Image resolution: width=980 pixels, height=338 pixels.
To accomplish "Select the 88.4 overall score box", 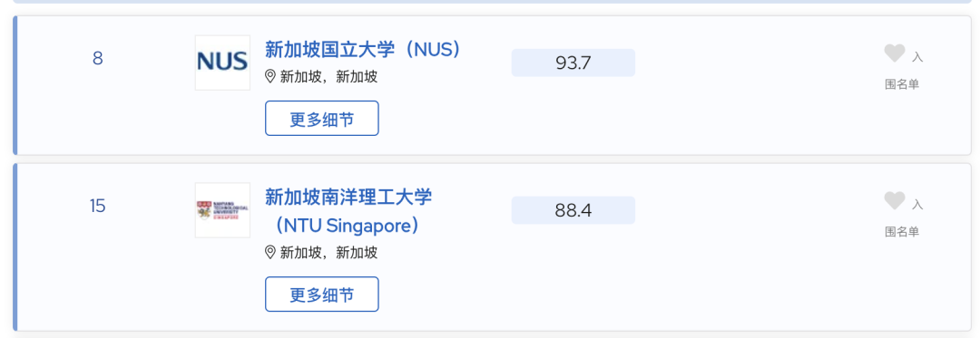I will tap(573, 210).
